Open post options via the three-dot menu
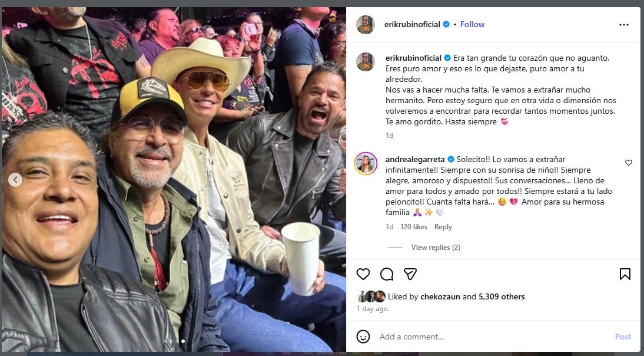Viewport: 644px width, 356px height. (623, 24)
